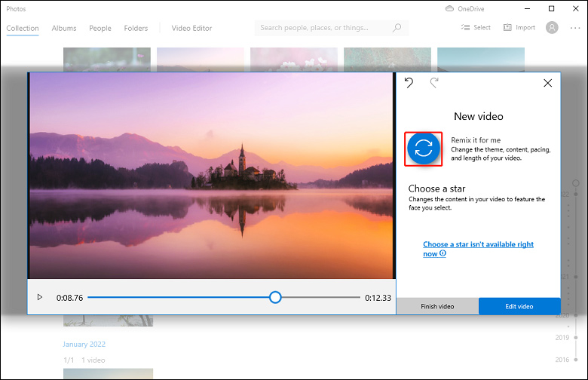This screenshot has height=380, width=588.
Task: Undo the last change with the undo arrow
Action: click(x=409, y=82)
